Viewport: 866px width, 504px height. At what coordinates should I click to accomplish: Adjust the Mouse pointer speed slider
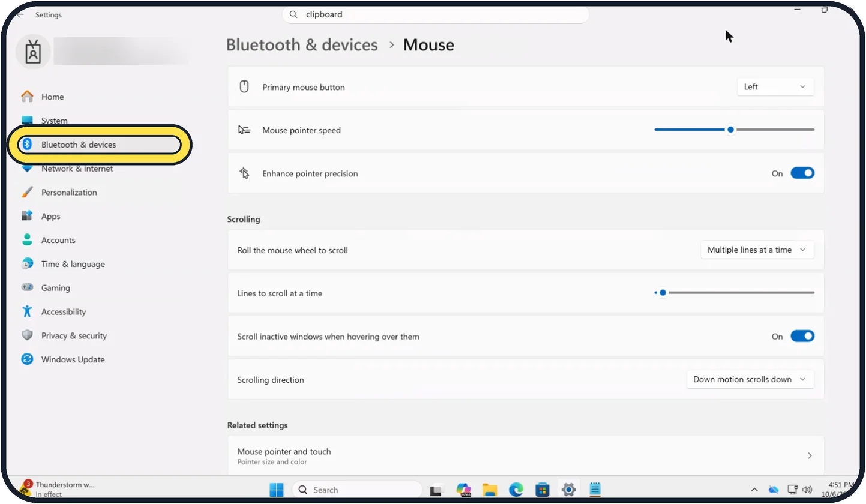734,130
